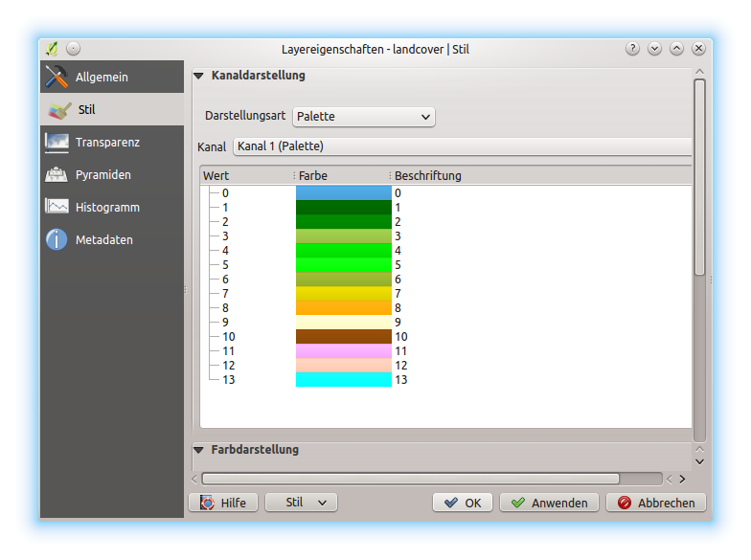Click the Allgemein hammer and wrench icon
Viewport: 751px width, 560px height.
click(57, 77)
